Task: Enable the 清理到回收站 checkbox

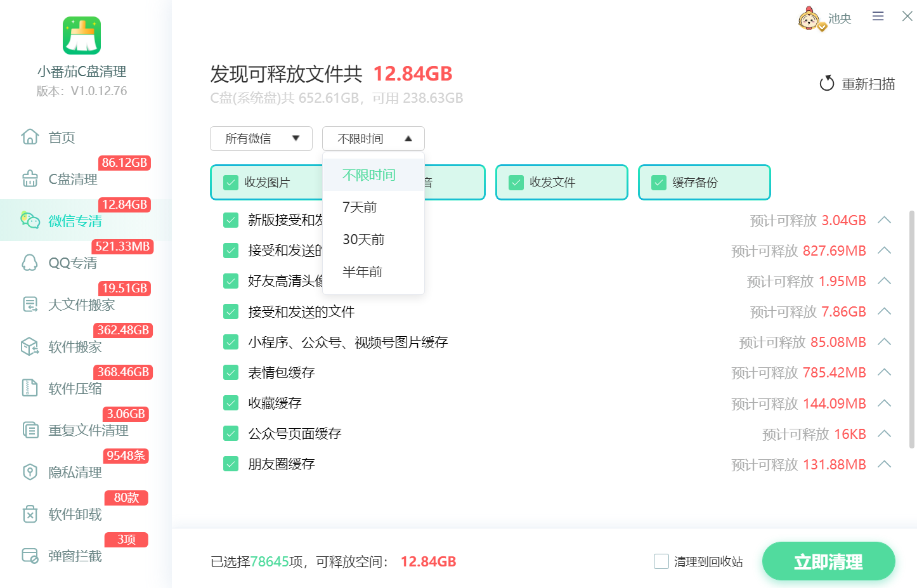Action: pos(661,561)
